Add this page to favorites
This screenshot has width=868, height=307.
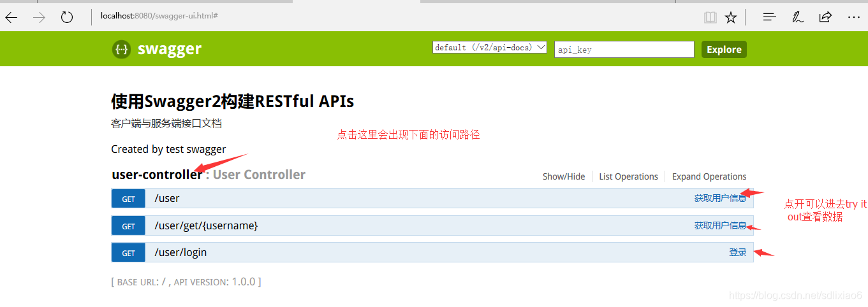pos(731,17)
